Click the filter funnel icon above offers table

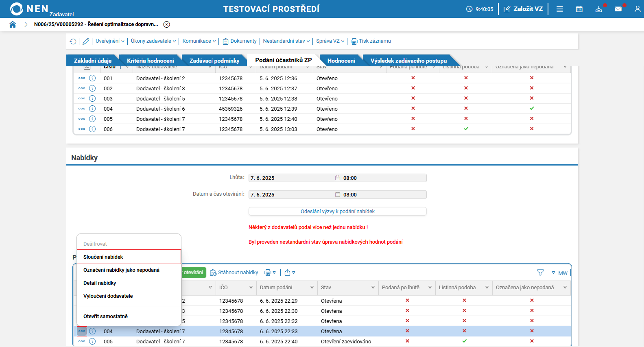tap(540, 273)
